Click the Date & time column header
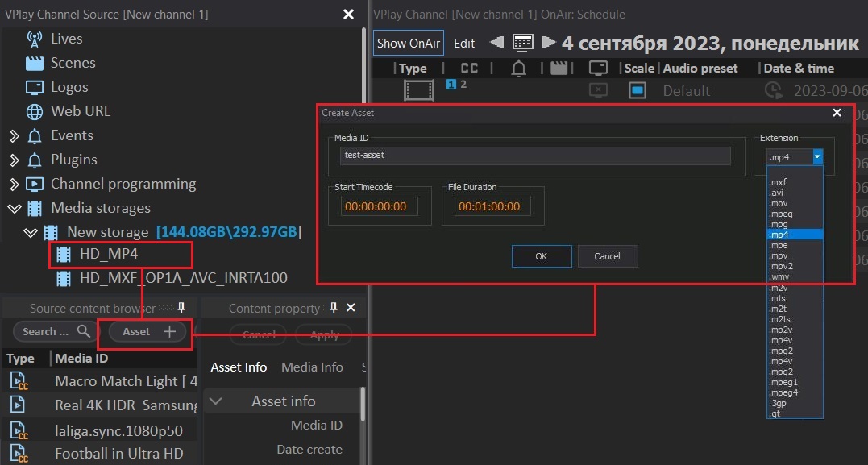The image size is (868, 465). pyautogui.click(x=798, y=68)
